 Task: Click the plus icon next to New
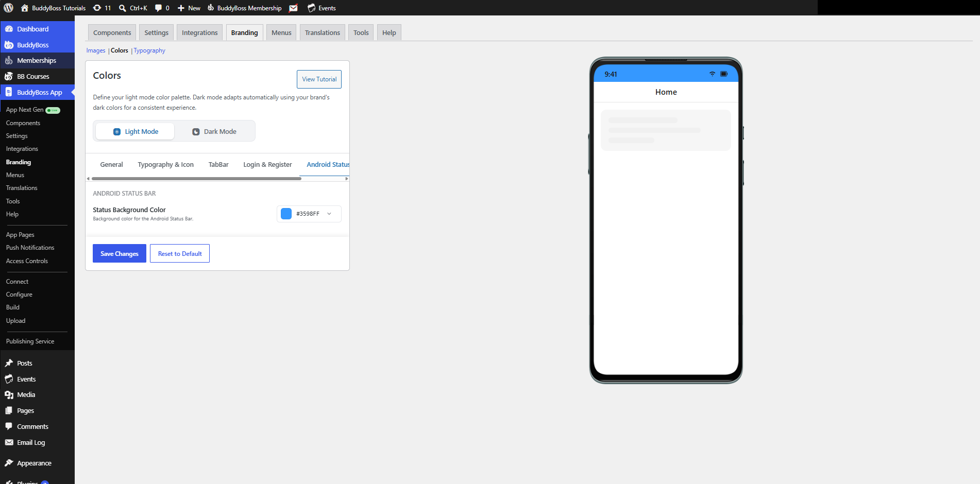coord(181,8)
